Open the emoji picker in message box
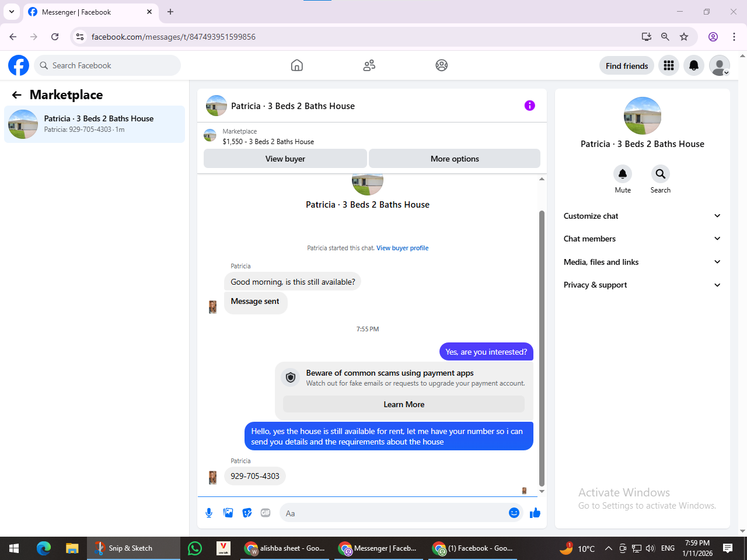The width and height of the screenshot is (747, 560). (x=514, y=513)
